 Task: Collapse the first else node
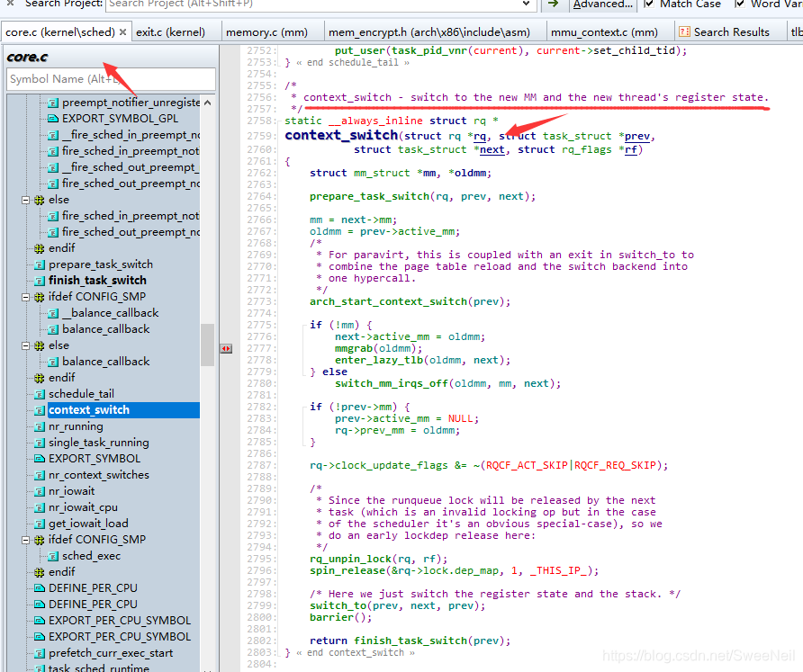point(25,200)
